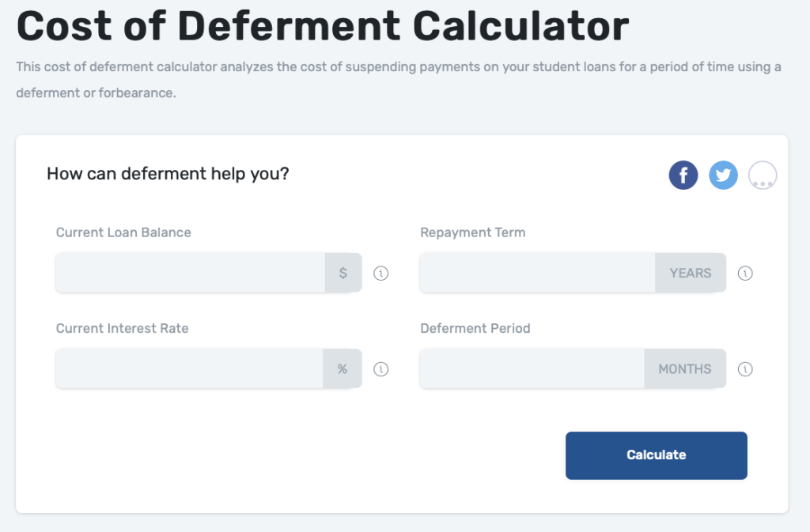Show info tooltip for Repayment Term

click(x=745, y=273)
